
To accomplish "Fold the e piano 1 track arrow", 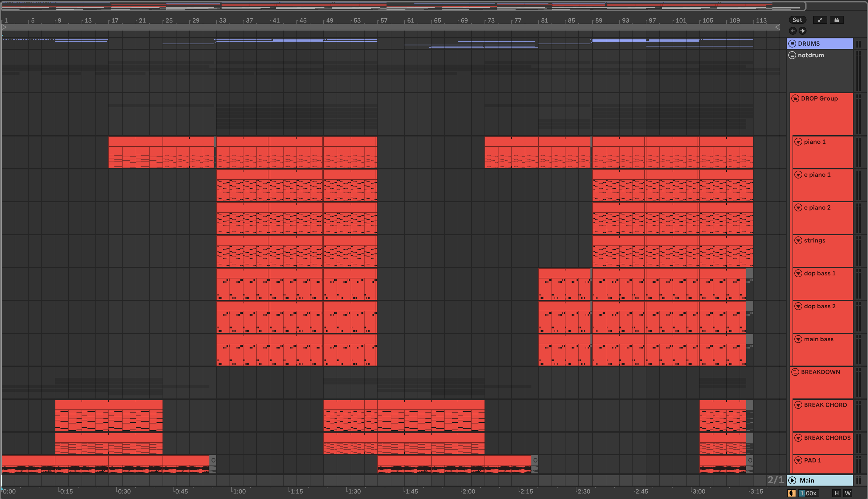I will point(798,175).
